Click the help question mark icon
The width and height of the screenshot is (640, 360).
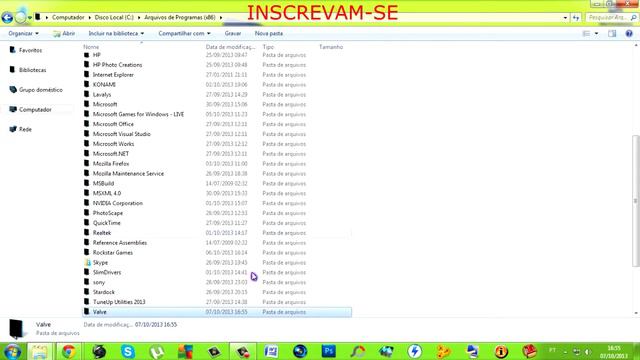tap(629, 33)
